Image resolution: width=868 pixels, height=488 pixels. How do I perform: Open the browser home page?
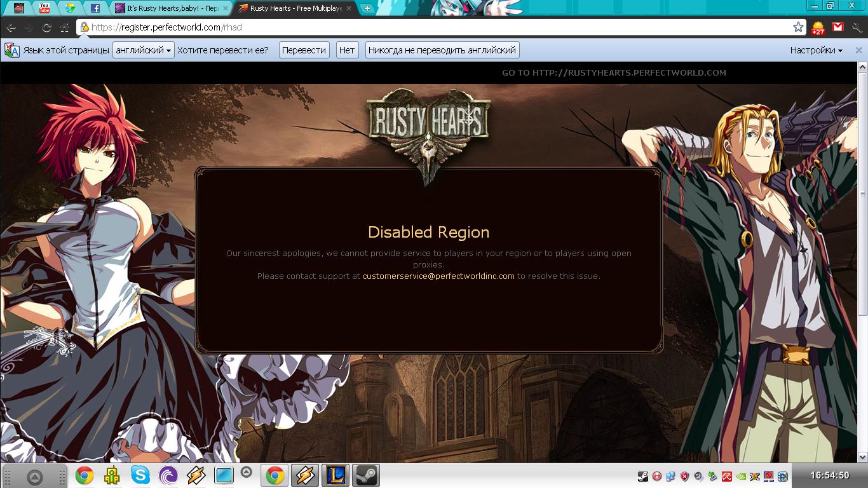(x=64, y=27)
